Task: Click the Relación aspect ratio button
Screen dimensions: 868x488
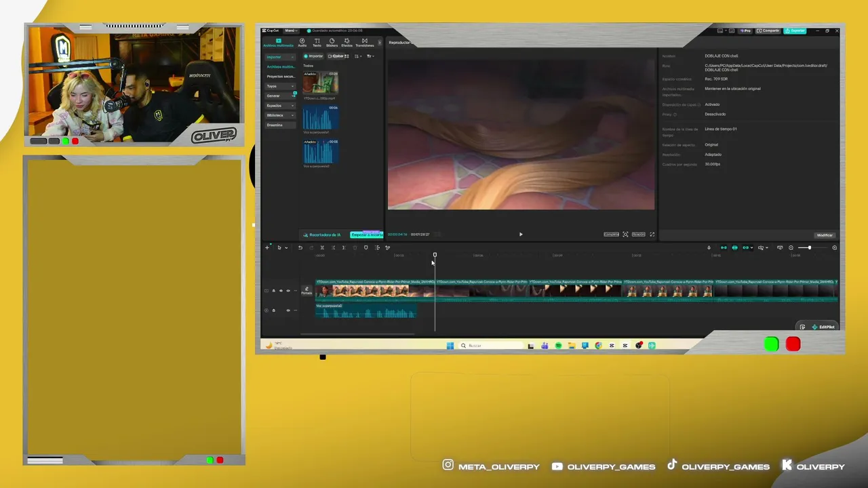Action: point(638,235)
